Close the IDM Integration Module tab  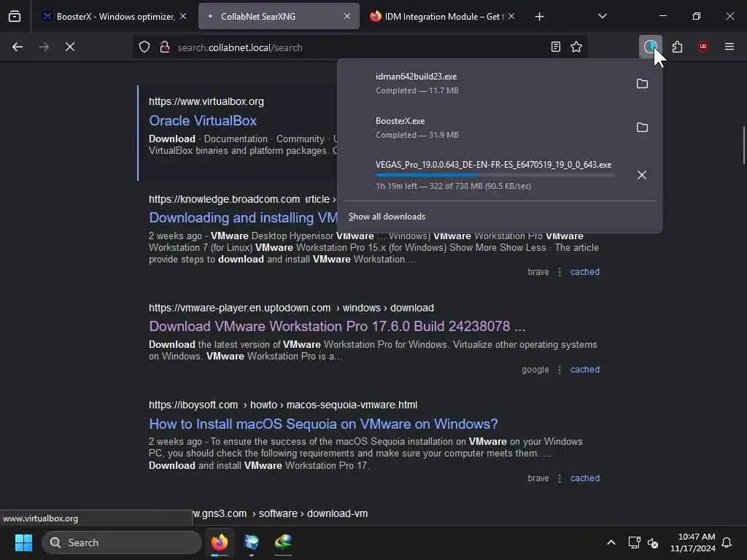(511, 17)
